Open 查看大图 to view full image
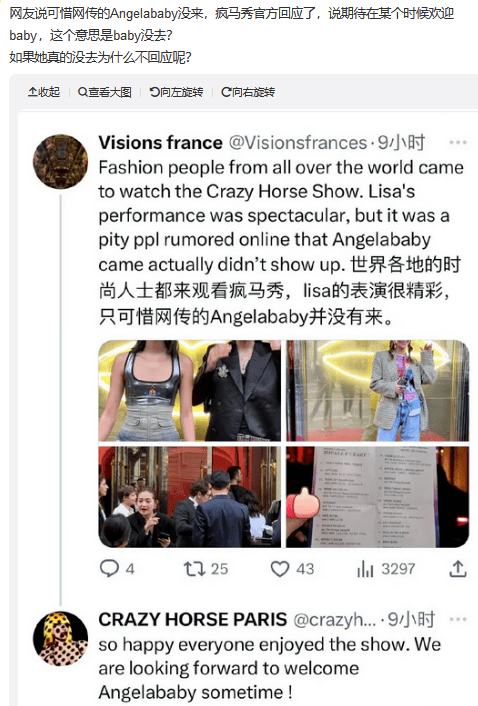The image size is (478, 706). coord(105,92)
